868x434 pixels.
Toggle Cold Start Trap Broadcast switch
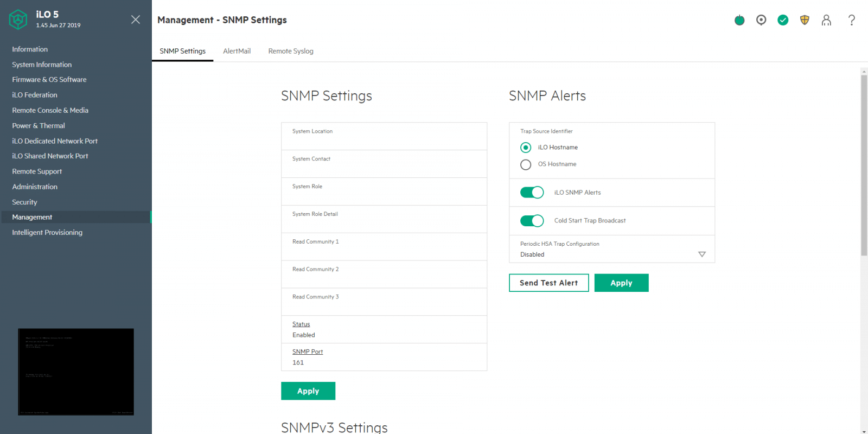pos(532,221)
